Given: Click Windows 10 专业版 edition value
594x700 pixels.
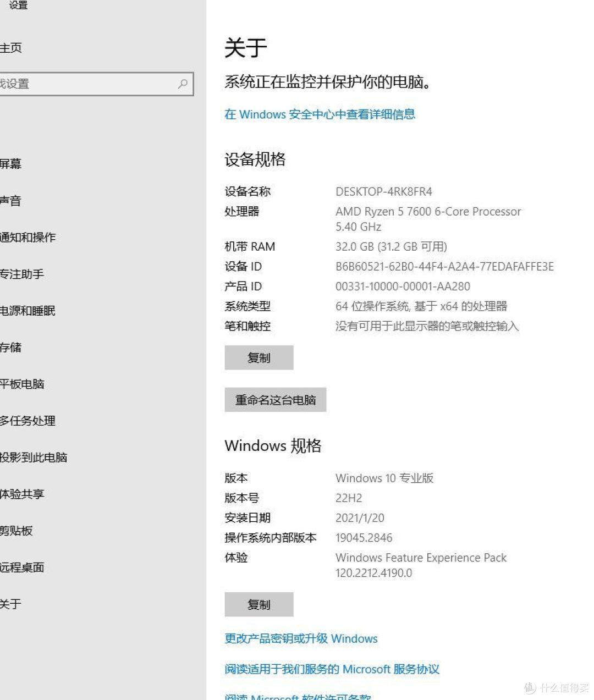Looking at the screenshot, I should (x=384, y=478).
